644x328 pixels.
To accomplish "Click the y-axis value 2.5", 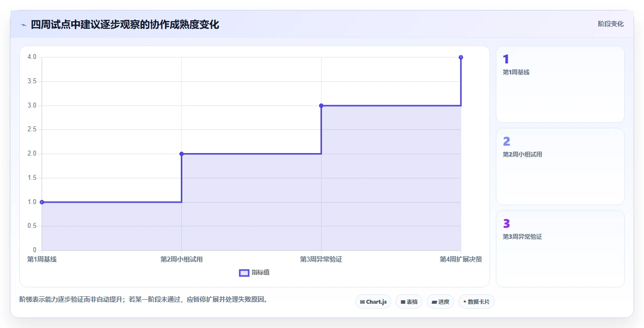I will [32, 129].
